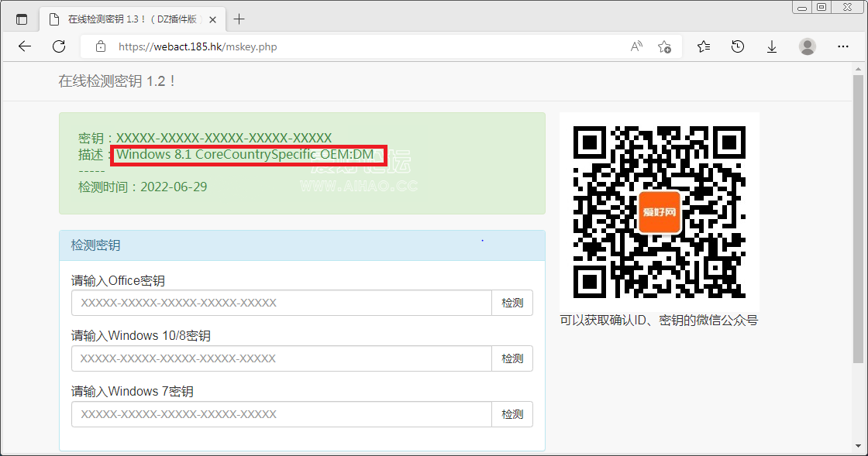Add this page to favorites (star plus)
The width and height of the screenshot is (868, 456).
664,46
